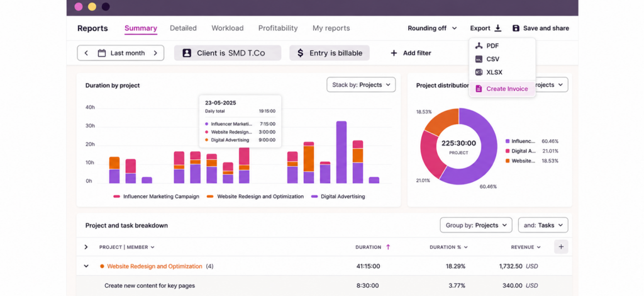Click the Add filter button
The width and height of the screenshot is (644, 296).
click(411, 53)
